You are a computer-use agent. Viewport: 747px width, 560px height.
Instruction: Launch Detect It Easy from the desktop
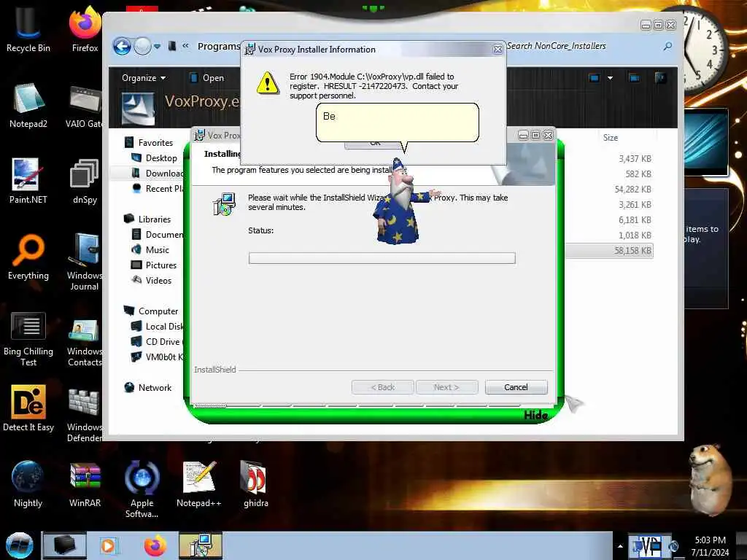point(28,408)
